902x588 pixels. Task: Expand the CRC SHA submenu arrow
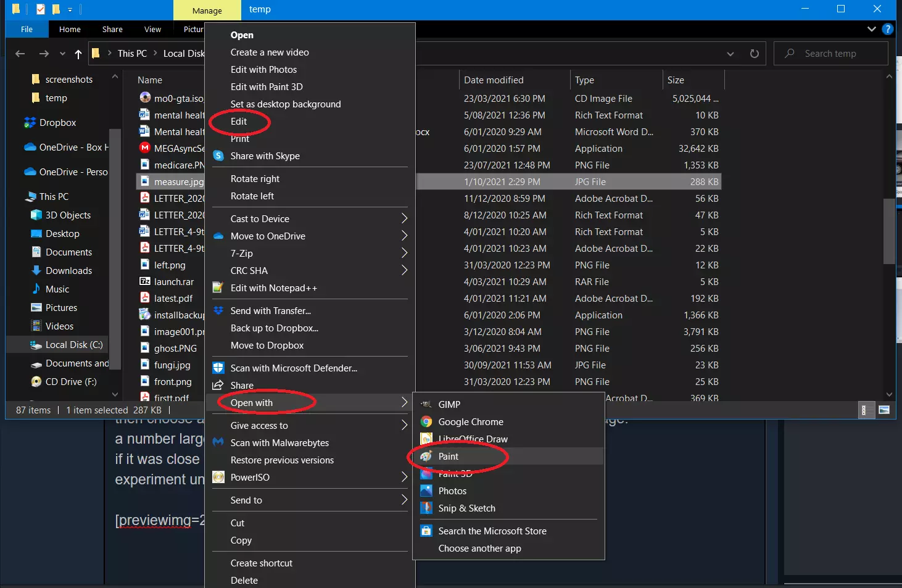(404, 270)
